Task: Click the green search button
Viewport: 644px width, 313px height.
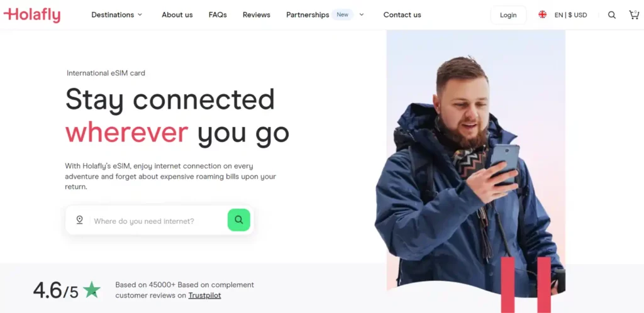Action: [238, 220]
